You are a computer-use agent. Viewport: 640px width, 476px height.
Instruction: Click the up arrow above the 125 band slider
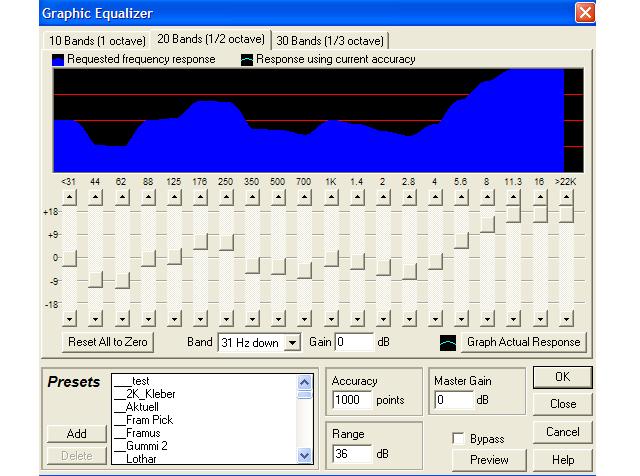click(x=174, y=198)
